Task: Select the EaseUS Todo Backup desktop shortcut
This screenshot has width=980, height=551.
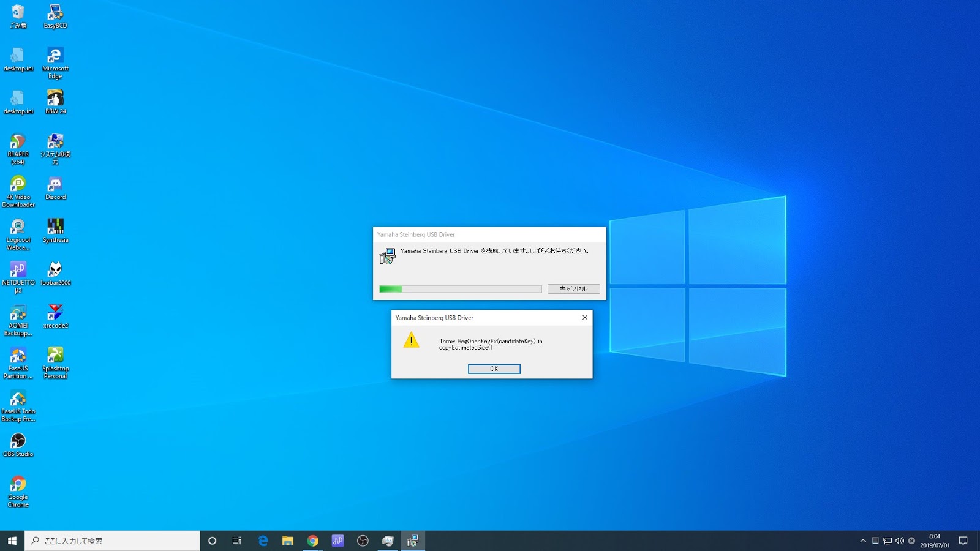Action: pyautogui.click(x=18, y=406)
